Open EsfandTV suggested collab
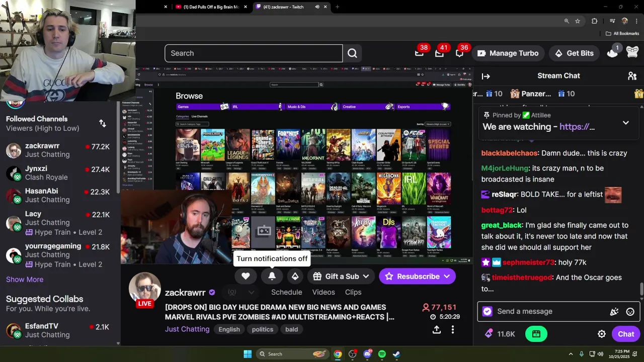This screenshot has width=644, height=362. click(60, 330)
